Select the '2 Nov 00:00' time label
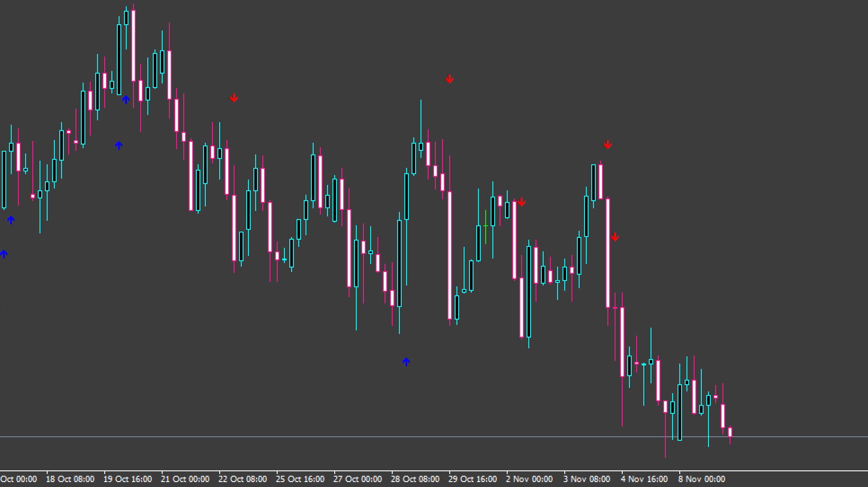 pos(529,479)
